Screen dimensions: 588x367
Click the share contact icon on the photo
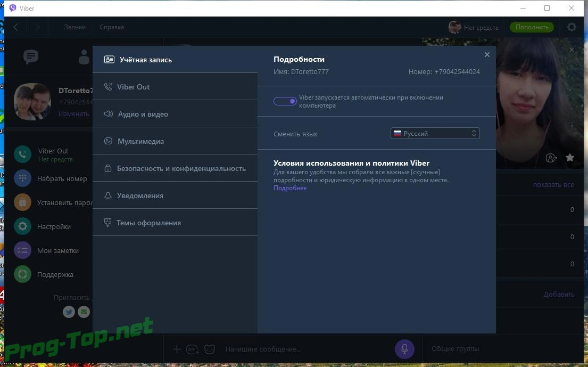[x=551, y=158]
